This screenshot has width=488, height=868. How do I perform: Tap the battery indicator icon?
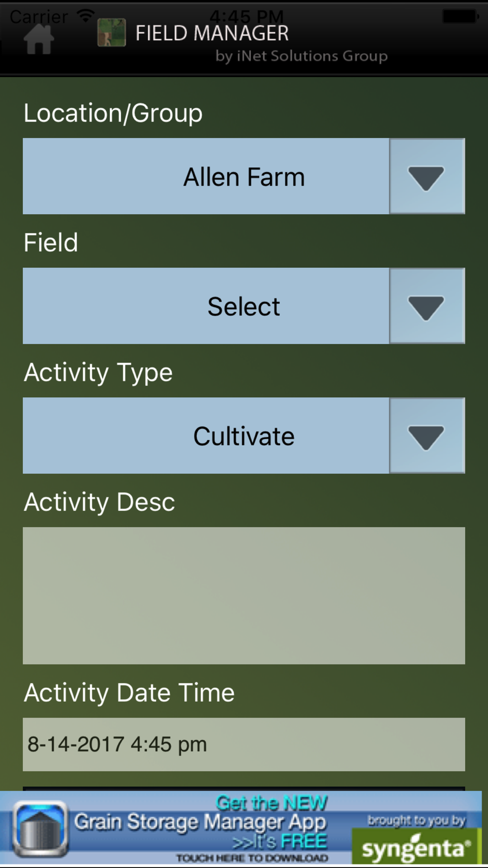click(460, 16)
